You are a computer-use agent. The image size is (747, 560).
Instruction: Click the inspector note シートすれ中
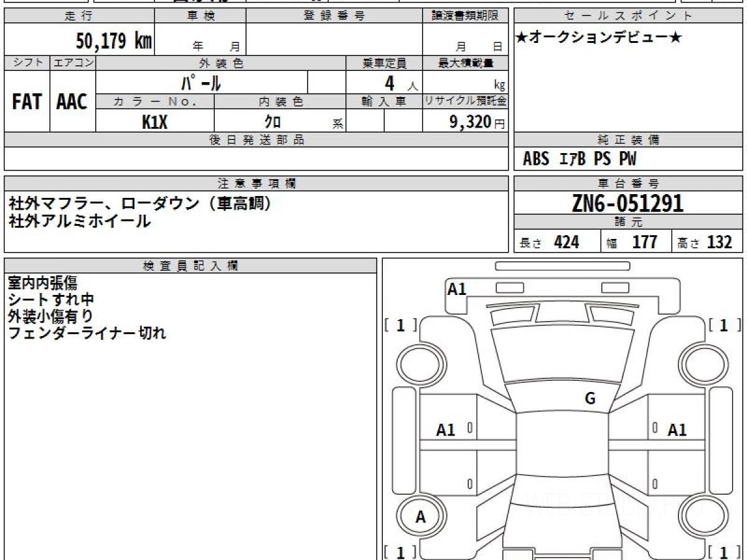click(51, 300)
